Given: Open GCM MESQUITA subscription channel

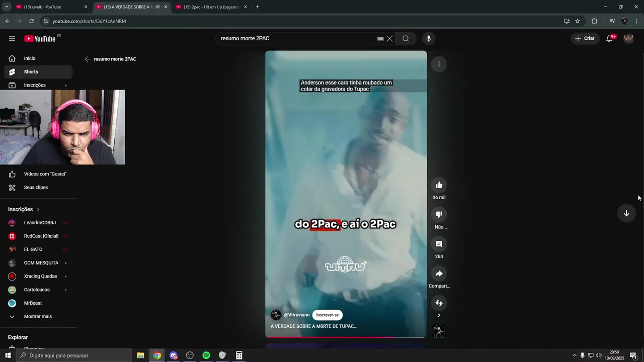Looking at the screenshot, I should click(38, 263).
